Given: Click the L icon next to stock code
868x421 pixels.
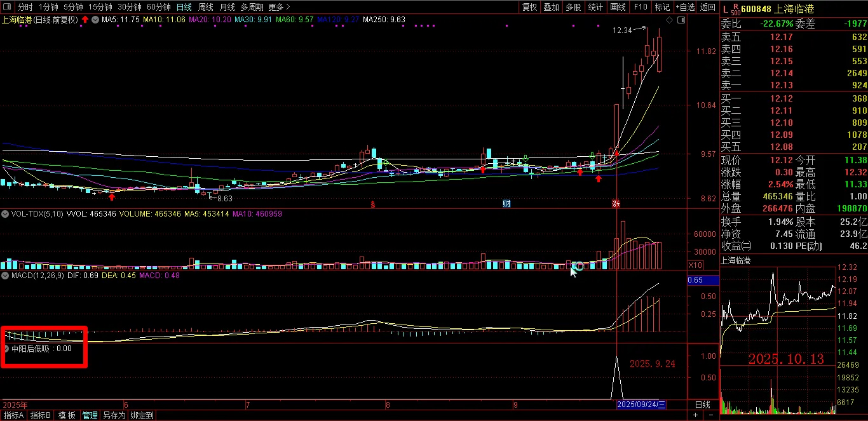Looking at the screenshot, I should coord(725,8).
